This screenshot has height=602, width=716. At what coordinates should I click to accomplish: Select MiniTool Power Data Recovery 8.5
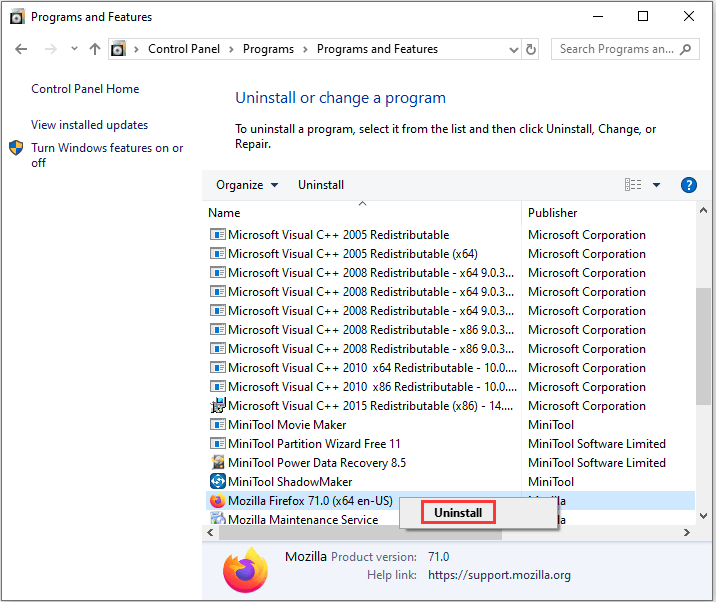point(317,463)
